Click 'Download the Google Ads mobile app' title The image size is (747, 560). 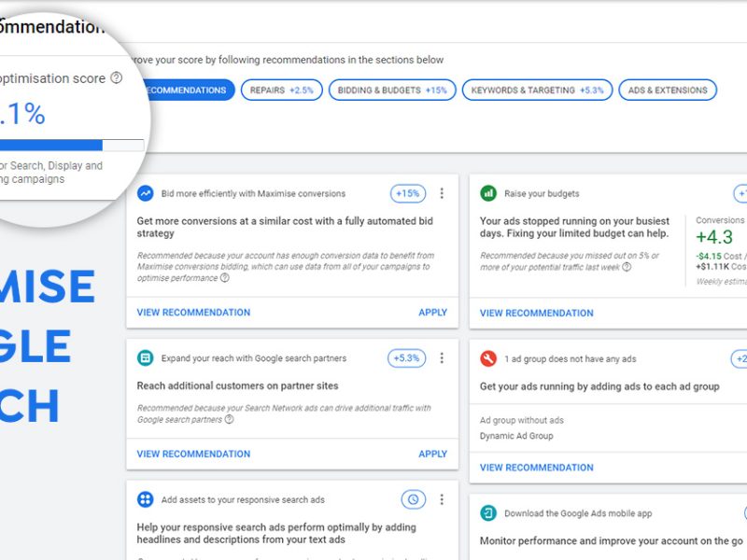578,513
